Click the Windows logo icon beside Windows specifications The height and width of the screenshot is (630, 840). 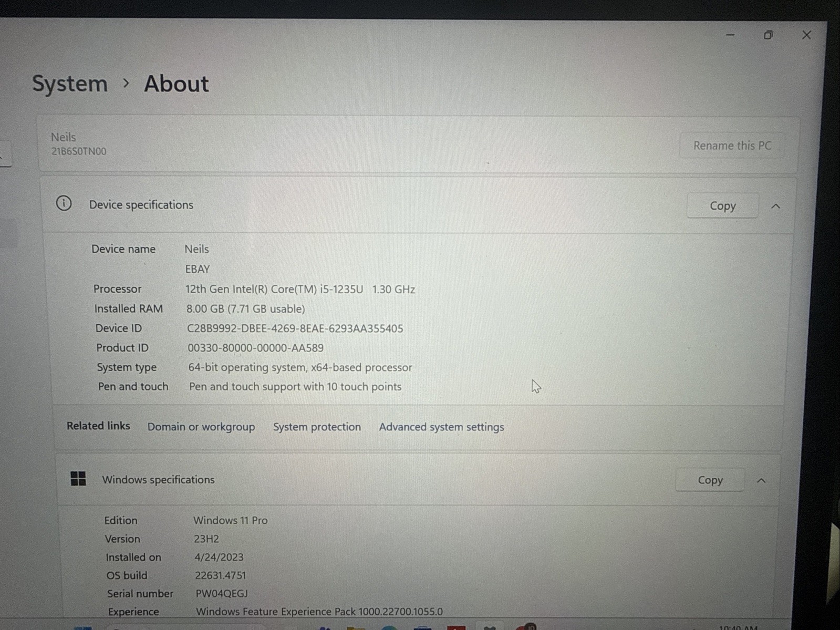tap(78, 479)
